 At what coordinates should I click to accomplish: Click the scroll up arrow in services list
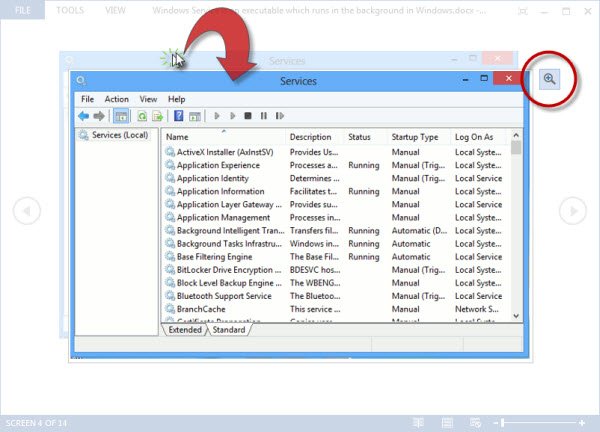click(x=516, y=135)
